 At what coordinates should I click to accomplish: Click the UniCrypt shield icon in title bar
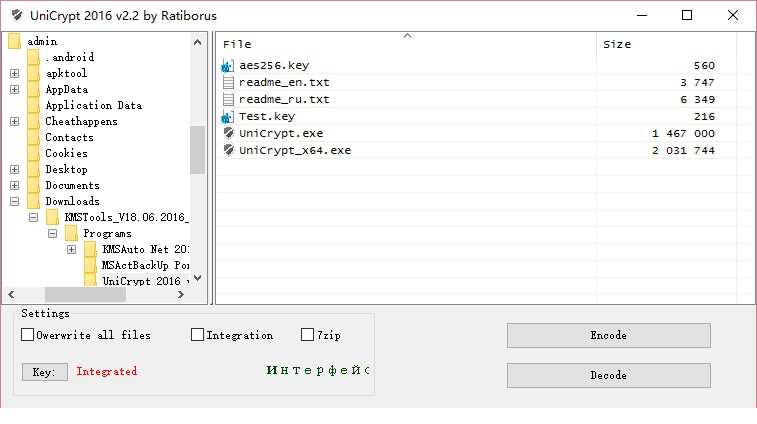pyautogui.click(x=17, y=15)
